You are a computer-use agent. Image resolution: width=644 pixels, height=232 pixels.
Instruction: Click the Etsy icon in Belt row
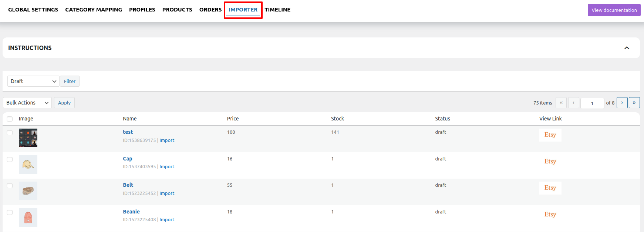pyautogui.click(x=550, y=188)
